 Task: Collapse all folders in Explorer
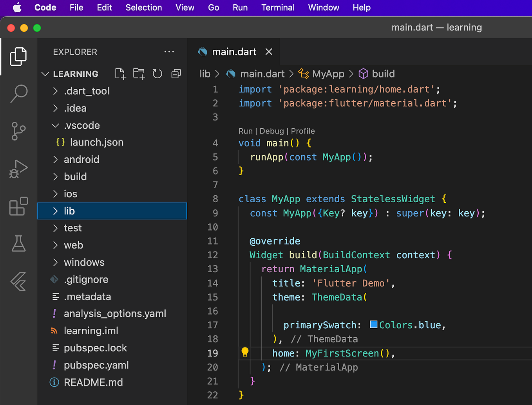176,74
